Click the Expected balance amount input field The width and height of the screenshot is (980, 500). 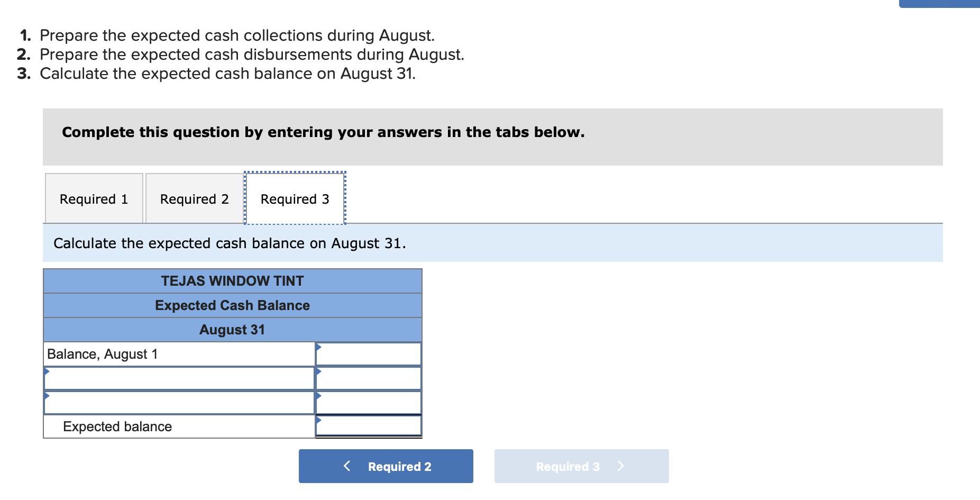[x=368, y=426]
